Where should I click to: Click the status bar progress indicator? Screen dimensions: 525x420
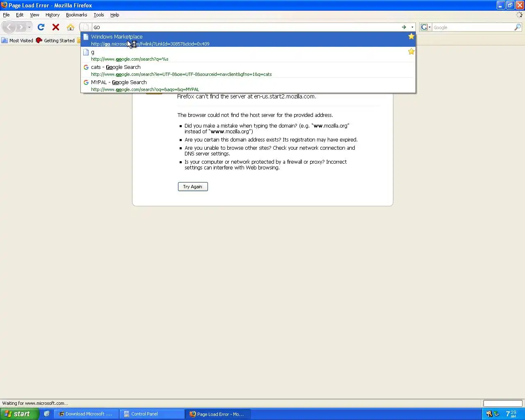[x=502, y=403]
